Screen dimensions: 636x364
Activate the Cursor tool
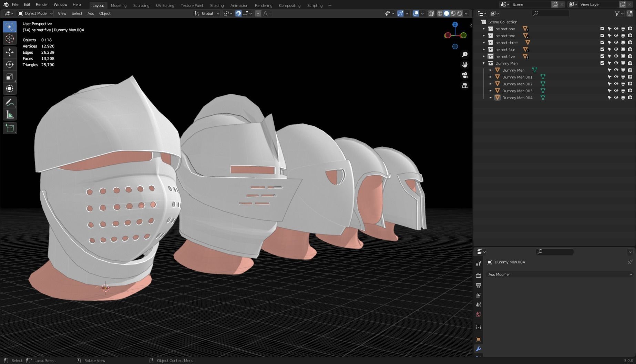click(x=10, y=39)
